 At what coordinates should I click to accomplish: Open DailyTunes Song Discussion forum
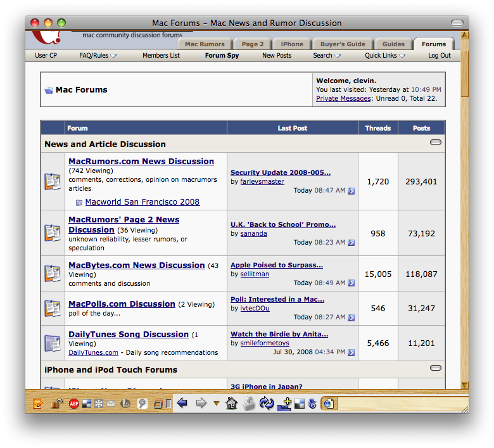[x=129, y=334]
